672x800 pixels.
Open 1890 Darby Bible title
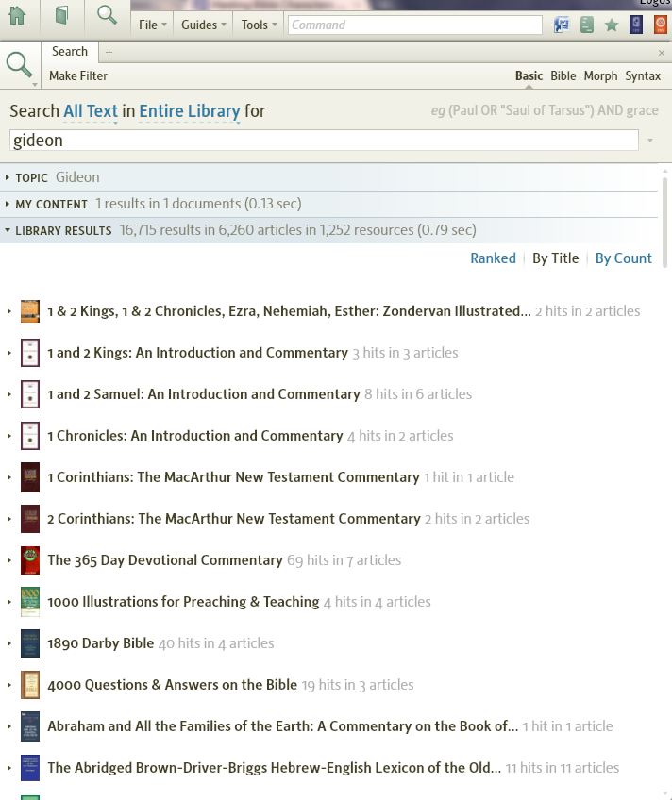101,643
